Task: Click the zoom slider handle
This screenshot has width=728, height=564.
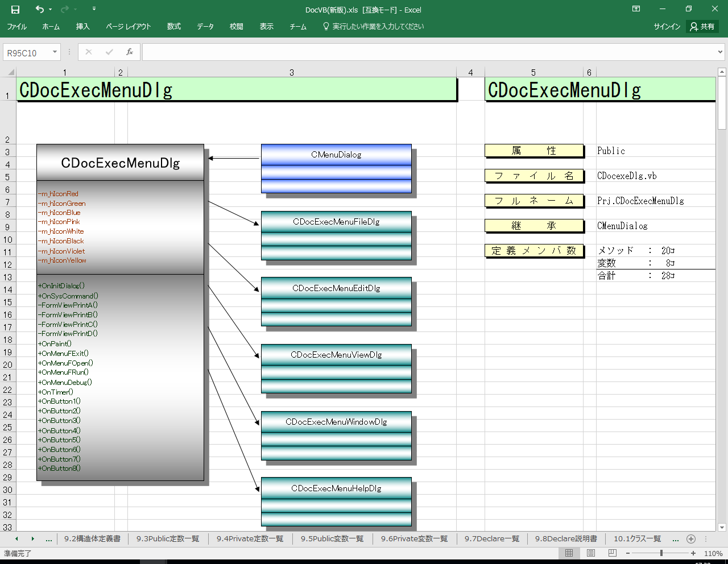Action: click(661, 553)
